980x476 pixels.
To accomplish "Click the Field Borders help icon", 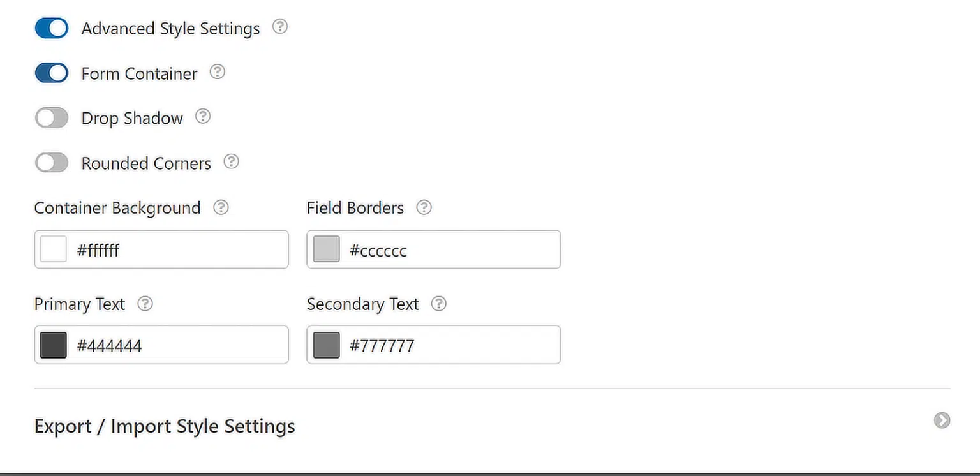I will click(x=424, y=207).
